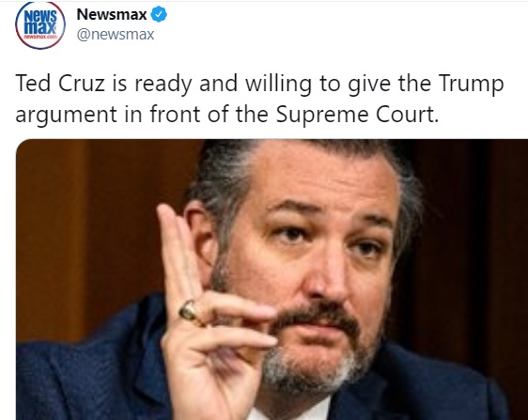
Task: Click the newsmax.com text inside the logo
Action: coord(40,37)
